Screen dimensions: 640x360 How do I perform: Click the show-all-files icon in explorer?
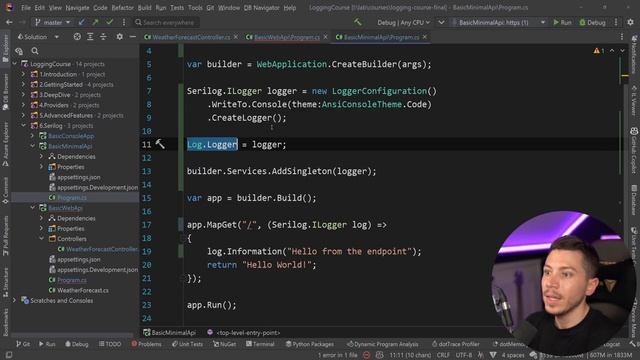(19, 51)
